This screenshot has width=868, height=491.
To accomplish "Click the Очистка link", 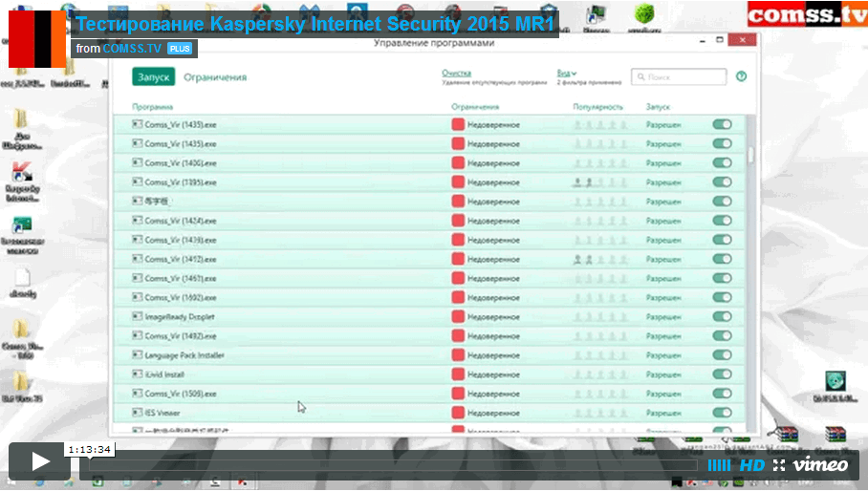I will 456,73.
